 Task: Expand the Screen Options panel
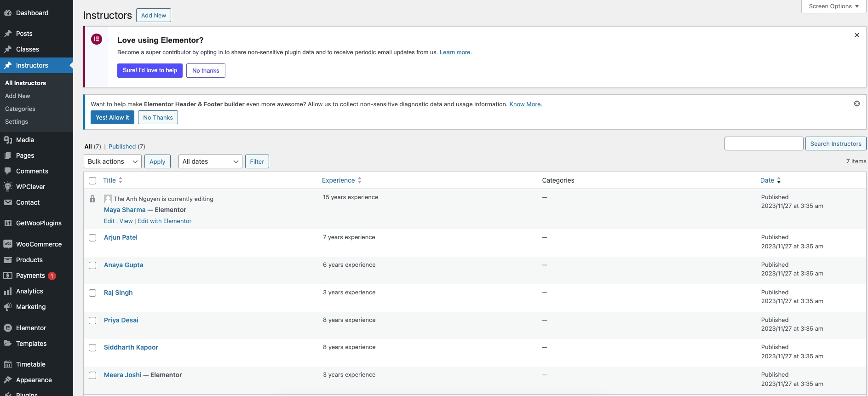tap(834, 6)
